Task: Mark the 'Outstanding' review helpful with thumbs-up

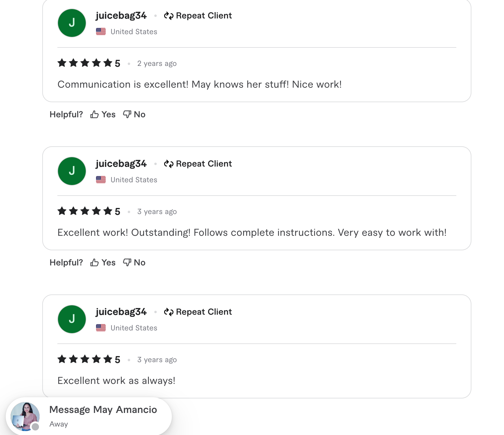Action: tap(103, 263)
